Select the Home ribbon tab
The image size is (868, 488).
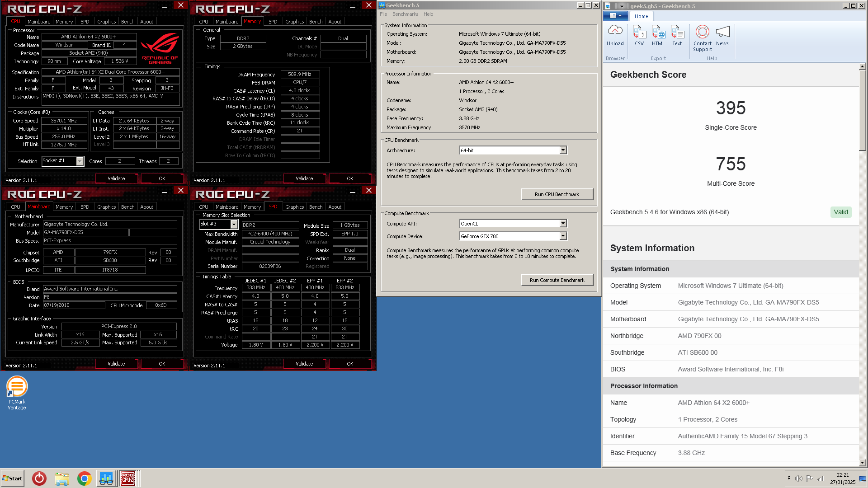coord(641,16)
